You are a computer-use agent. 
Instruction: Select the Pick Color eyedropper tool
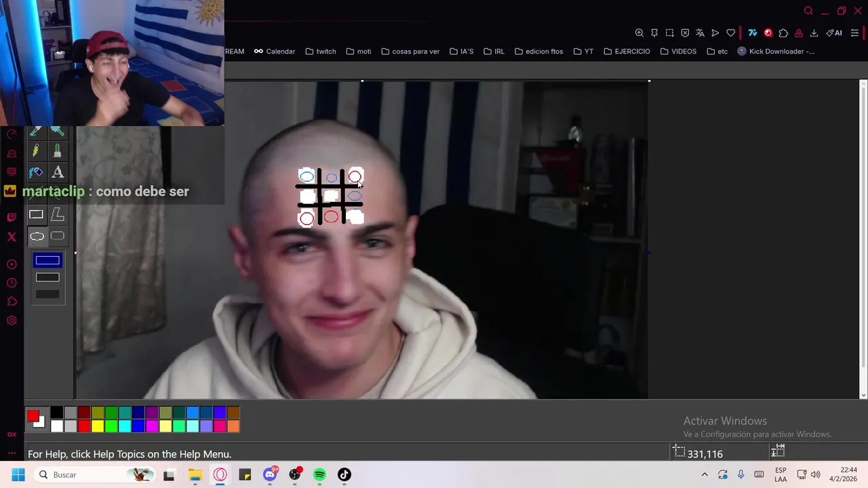(x=36, y=131)
